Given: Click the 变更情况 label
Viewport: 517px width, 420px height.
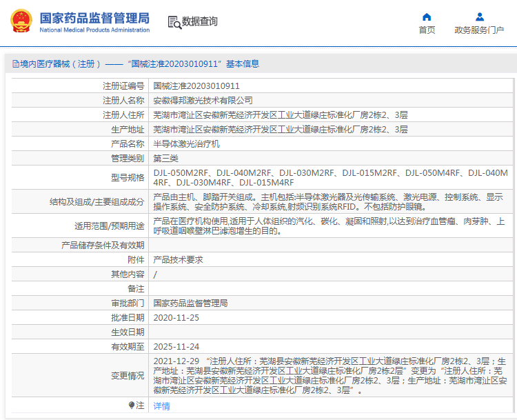Looking at the screenshot, I should click(128, 375).
